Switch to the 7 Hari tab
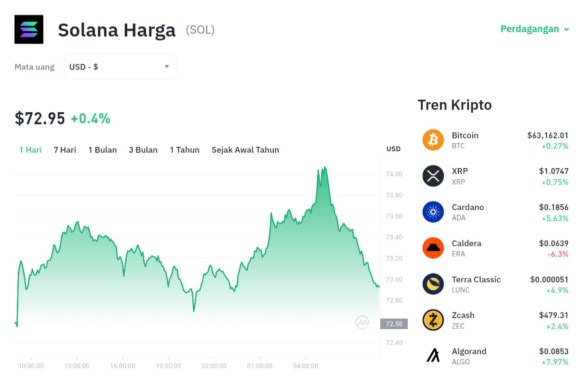This screenshot has height=376, width=588. (x=65, y=150)
